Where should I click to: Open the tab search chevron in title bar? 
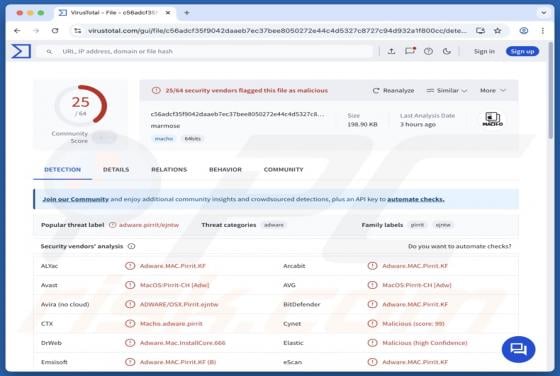tap(544, 13)
